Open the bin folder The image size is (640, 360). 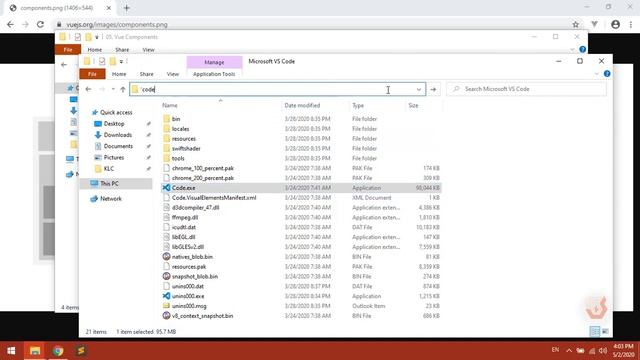176,119
